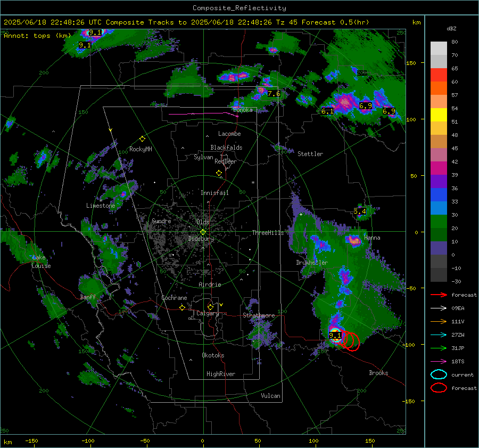The image size is (479, 448).
Task: Click the 7.6 storm top label
Action: coord(274,94)
